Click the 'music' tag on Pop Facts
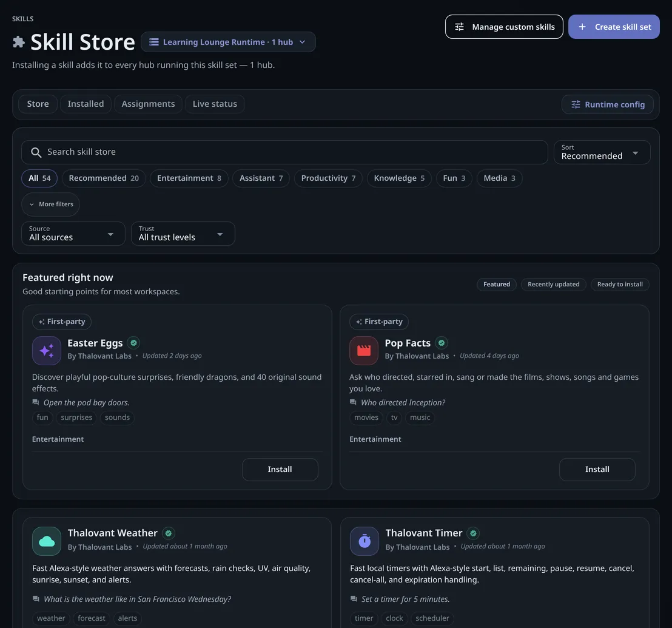The image size is (672, 628). [420, 417]
